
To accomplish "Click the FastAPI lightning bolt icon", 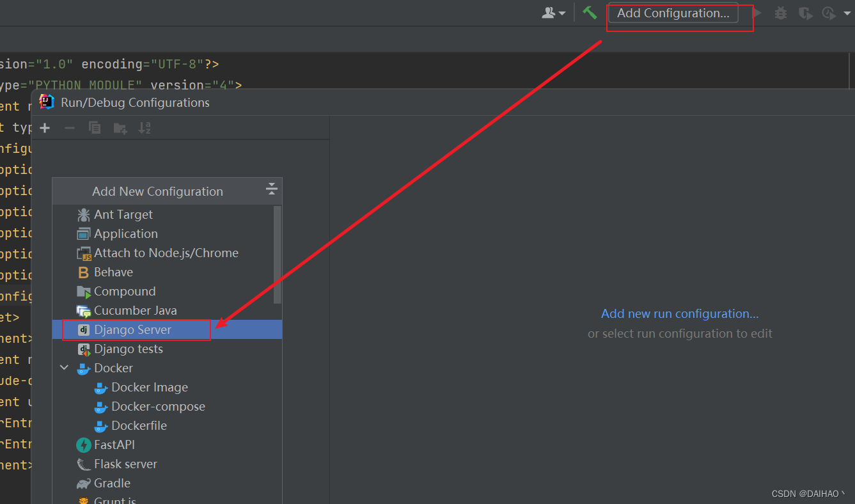I will (84, 445).
